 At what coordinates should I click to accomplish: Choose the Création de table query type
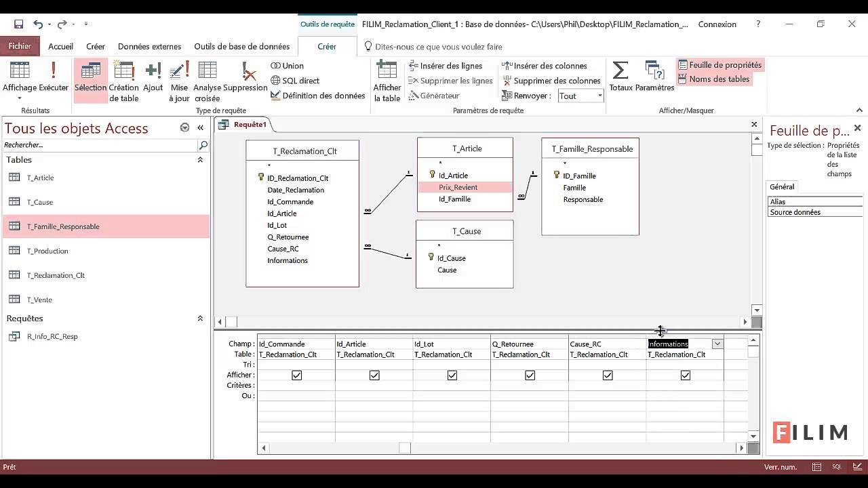coord(124,81)
